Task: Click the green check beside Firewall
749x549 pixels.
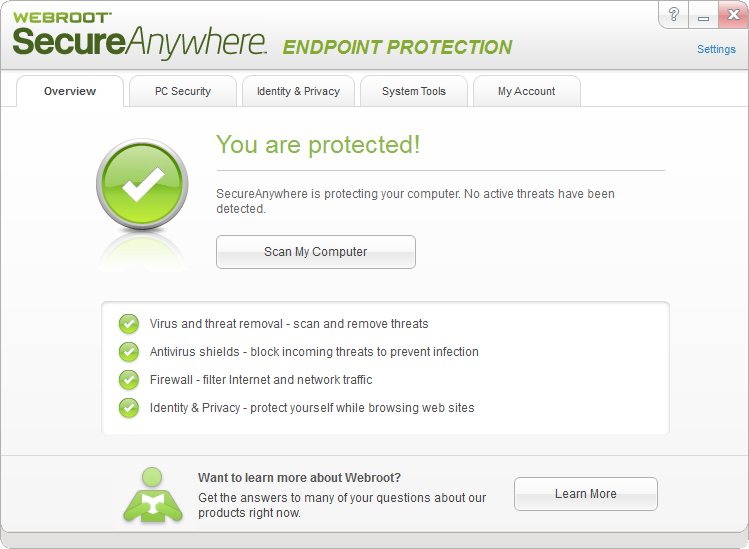Action: point(129,380)
